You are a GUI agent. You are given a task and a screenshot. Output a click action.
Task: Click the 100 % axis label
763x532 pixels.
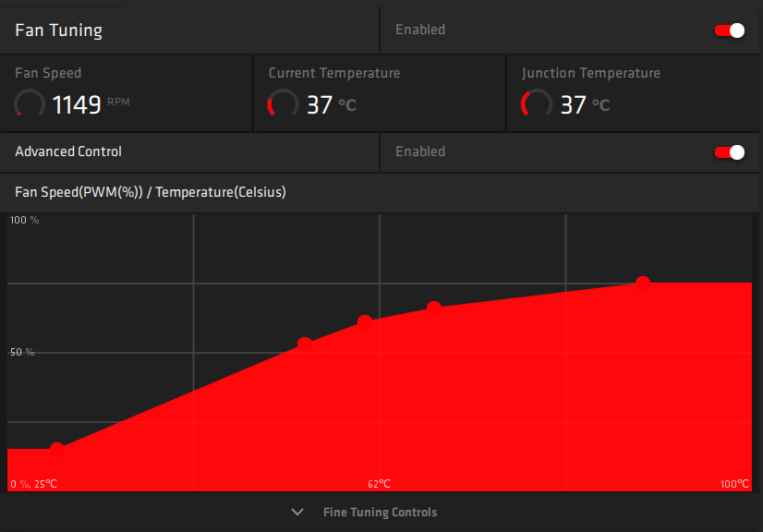[x=24, y=220]
